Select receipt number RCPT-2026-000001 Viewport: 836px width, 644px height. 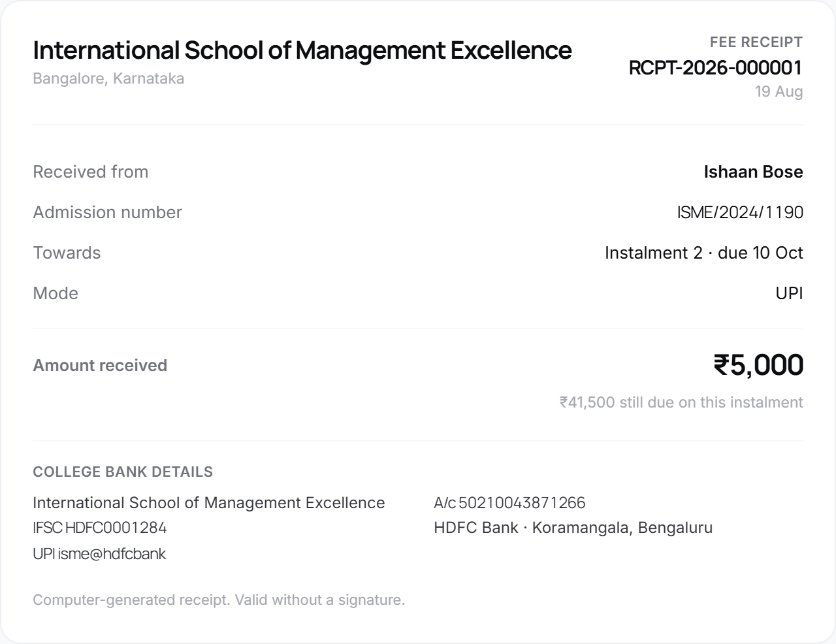(x=715, y=67)
